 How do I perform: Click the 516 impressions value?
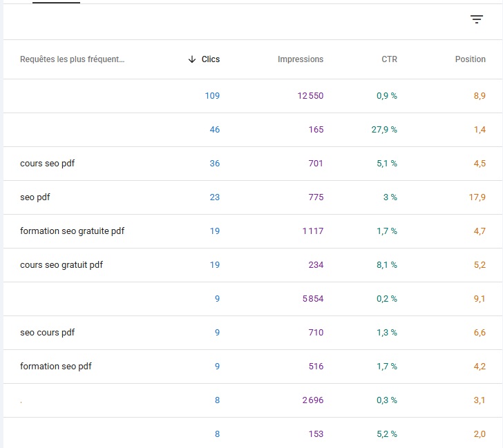click(316, 367)
